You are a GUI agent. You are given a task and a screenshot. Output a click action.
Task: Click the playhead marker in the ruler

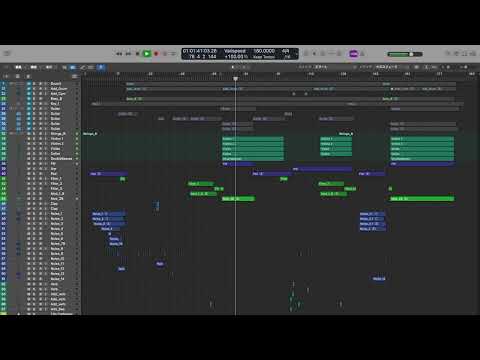[x=235, y=78]
